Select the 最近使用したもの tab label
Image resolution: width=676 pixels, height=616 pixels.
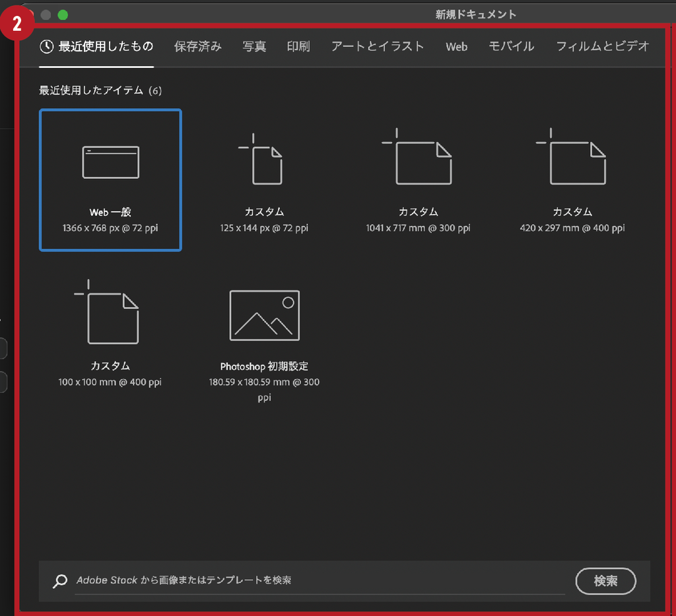106,47
